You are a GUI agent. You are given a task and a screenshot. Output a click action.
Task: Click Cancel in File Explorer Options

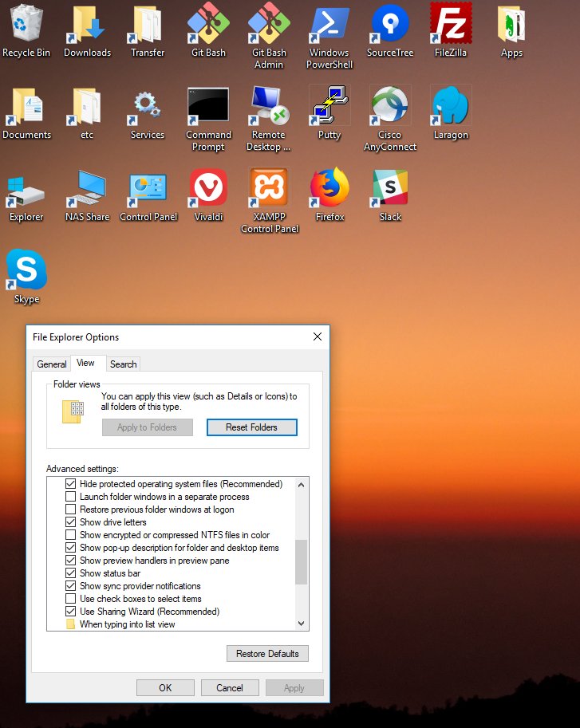pos(230,687)
